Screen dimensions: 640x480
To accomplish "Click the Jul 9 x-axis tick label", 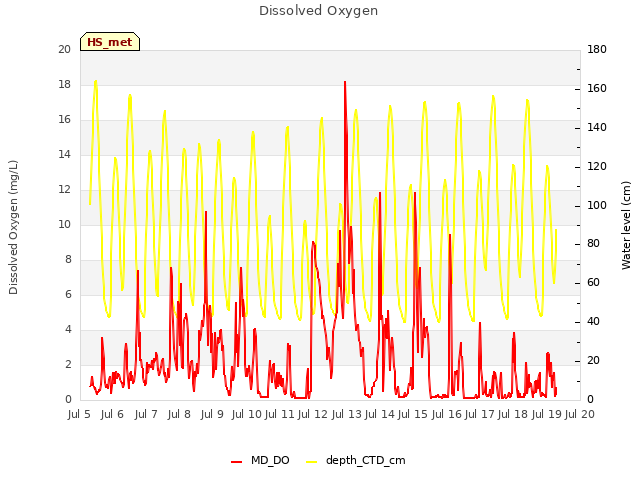I will click(x=212, y=414).
